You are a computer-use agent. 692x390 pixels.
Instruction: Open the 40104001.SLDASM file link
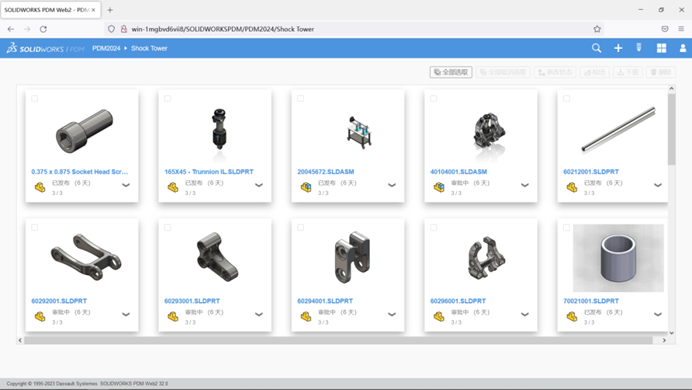(x=459, y=172)
